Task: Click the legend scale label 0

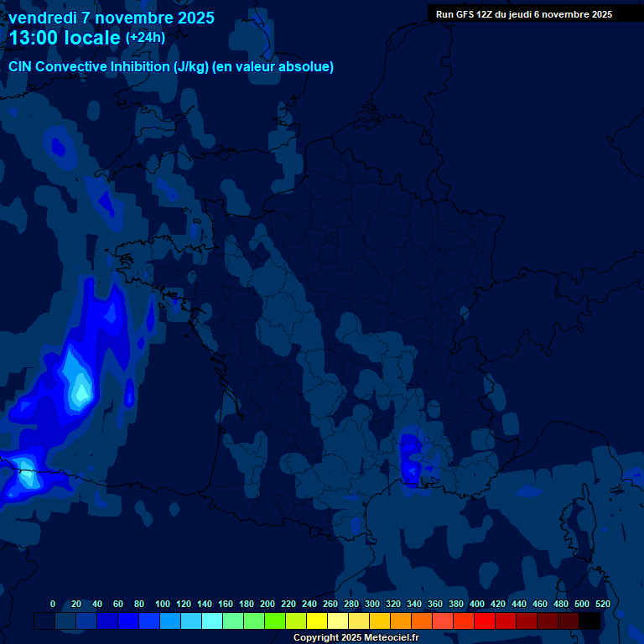Action: click(x=53, y=604)
